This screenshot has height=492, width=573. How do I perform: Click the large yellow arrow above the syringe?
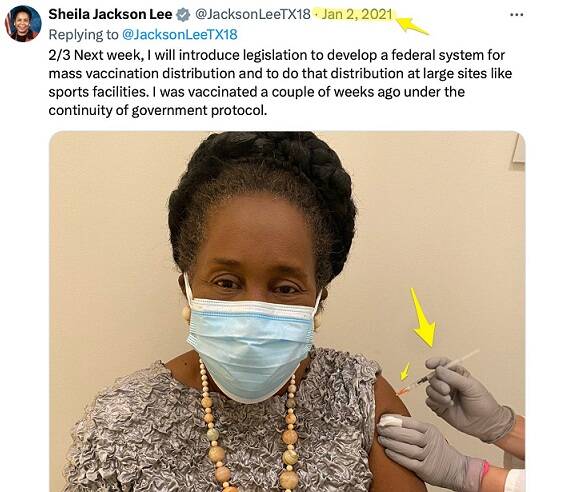[424, 317]
